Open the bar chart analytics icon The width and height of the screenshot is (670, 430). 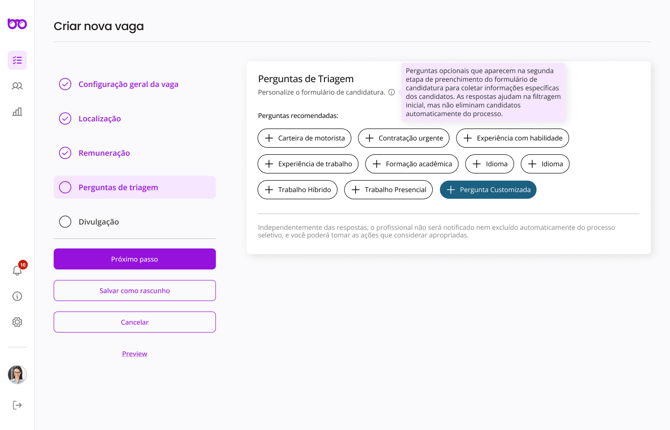pyautogui.click(x=17, y=112)
